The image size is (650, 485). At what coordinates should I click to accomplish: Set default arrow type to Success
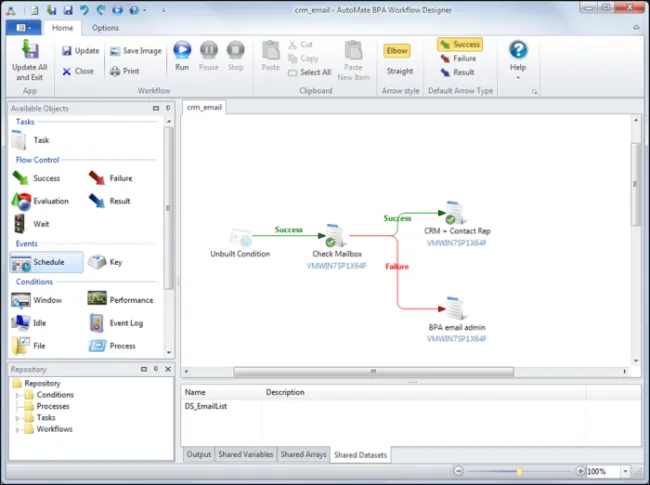click(x=460, y=44)
